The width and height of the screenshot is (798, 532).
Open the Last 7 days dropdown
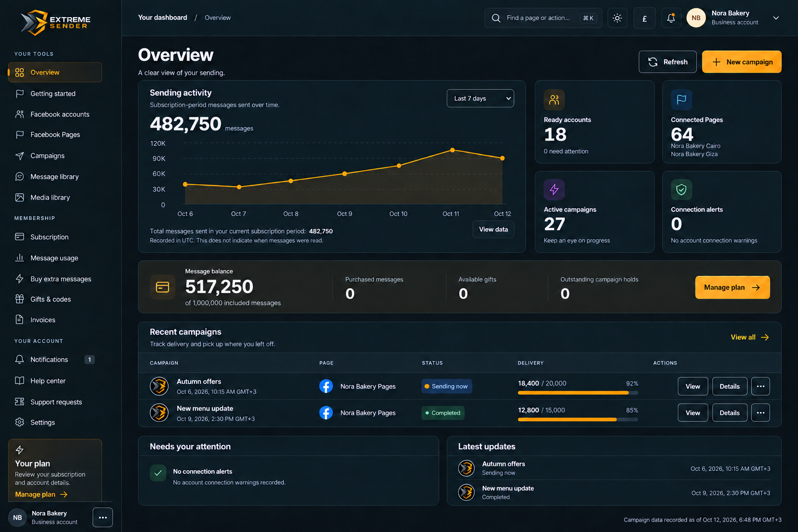[x=481, y=98]
